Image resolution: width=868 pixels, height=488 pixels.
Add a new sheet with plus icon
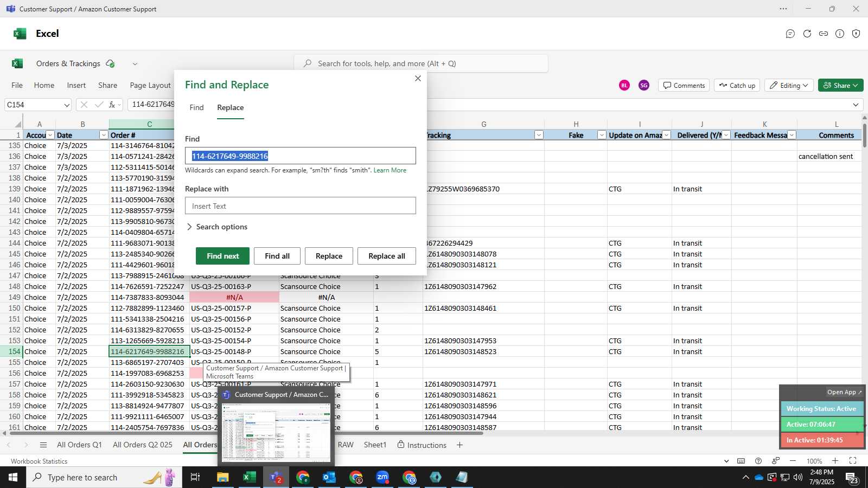[x=459, y=445]
